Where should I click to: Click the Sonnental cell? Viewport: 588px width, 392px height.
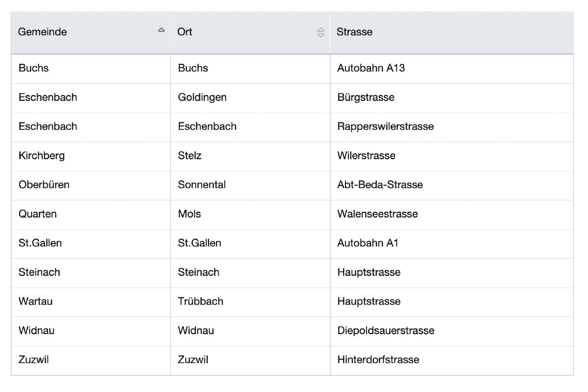[202, 185]
